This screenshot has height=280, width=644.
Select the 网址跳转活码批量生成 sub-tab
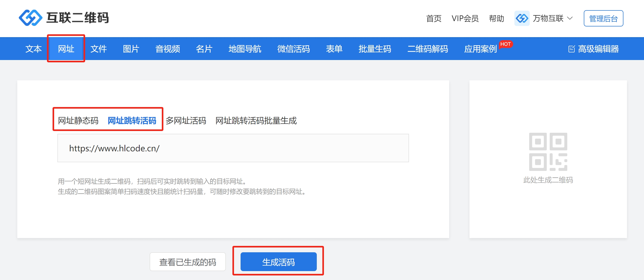[x=256, y=121]
